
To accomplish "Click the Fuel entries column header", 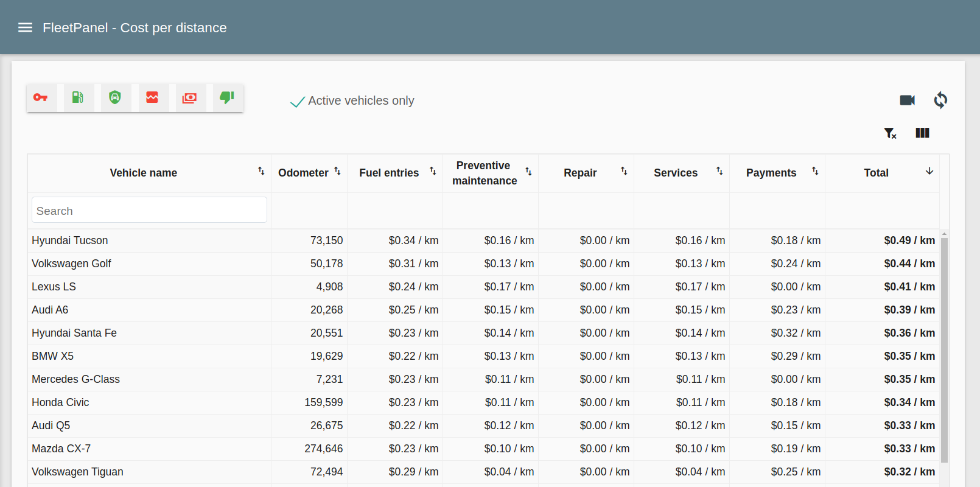I will coord(389,173).
